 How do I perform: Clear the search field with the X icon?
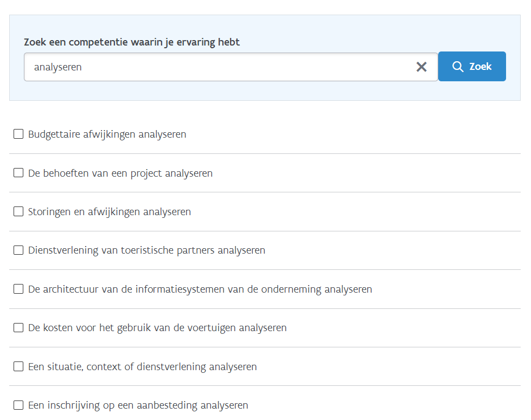tap(421, 67)
